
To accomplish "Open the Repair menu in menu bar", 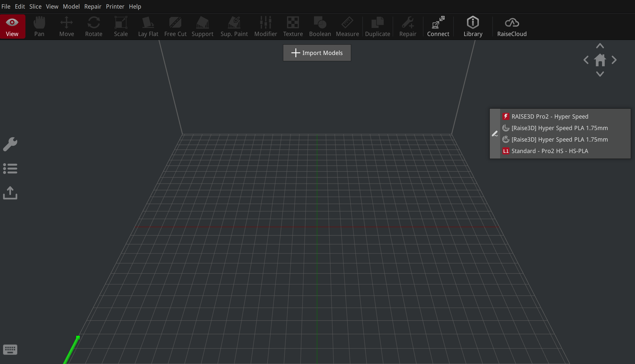I will click(93, 6).
